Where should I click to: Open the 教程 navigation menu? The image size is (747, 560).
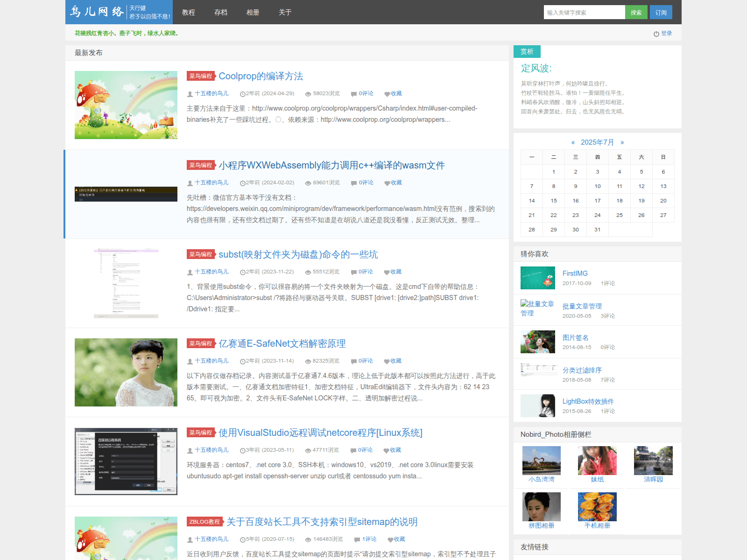189,12
